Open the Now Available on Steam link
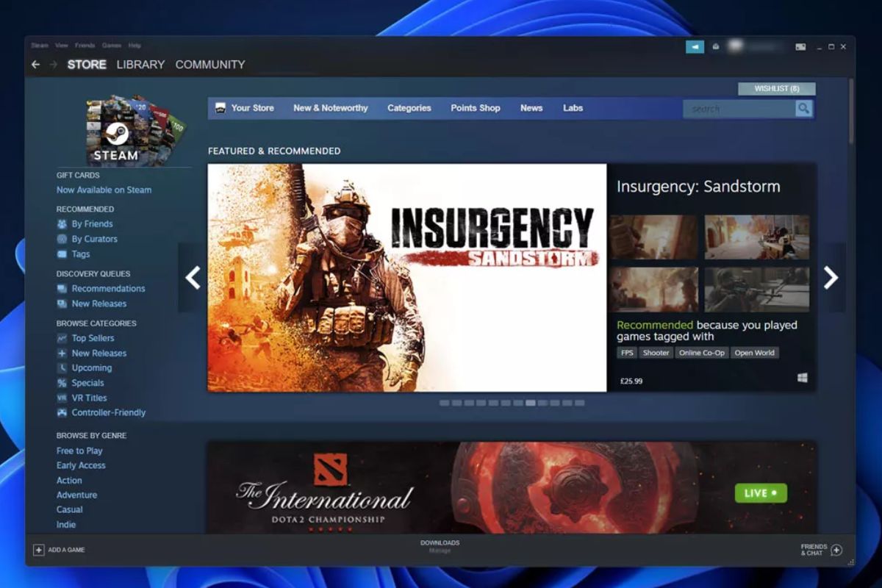Screen dimensions: 882x588 point(104,190)
